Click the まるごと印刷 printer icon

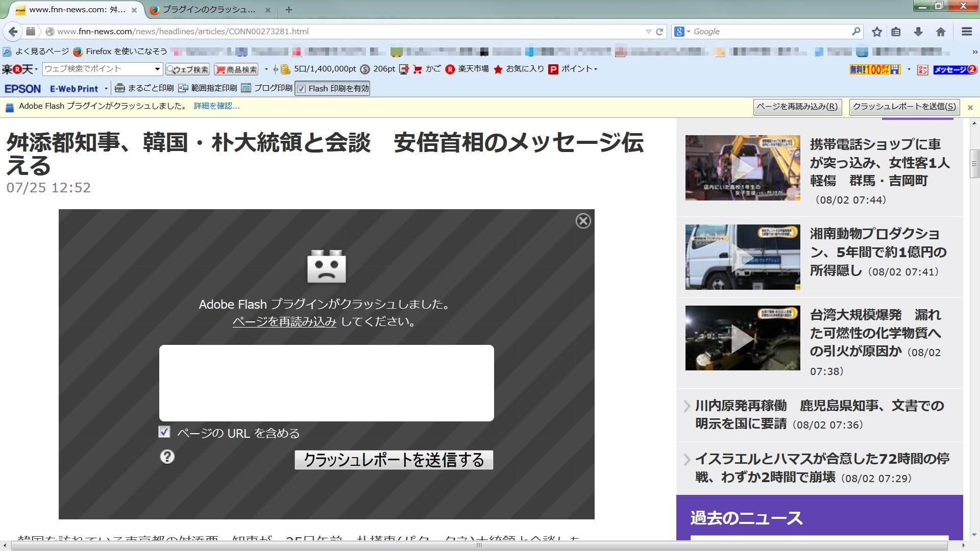coord(120,88)
